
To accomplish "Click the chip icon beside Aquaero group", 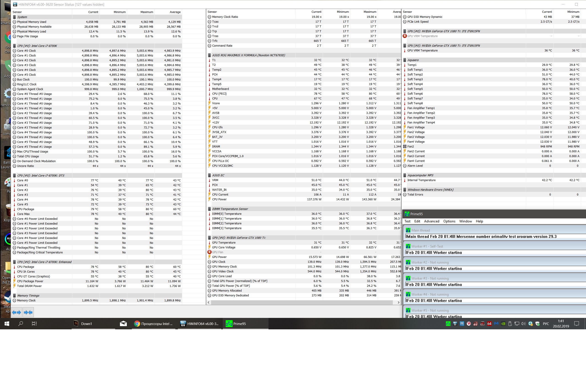I will pyautogui.click(x=405, y=60).
